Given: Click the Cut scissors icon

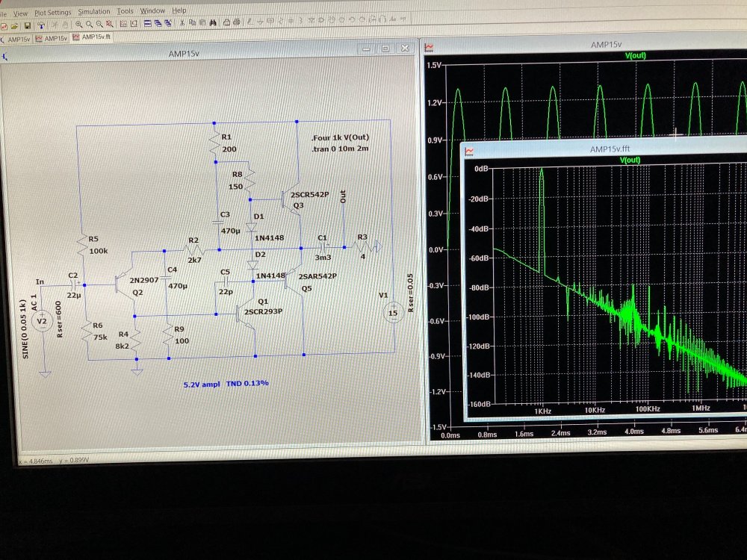Looking at the screenshot, I should coord(182,23).
